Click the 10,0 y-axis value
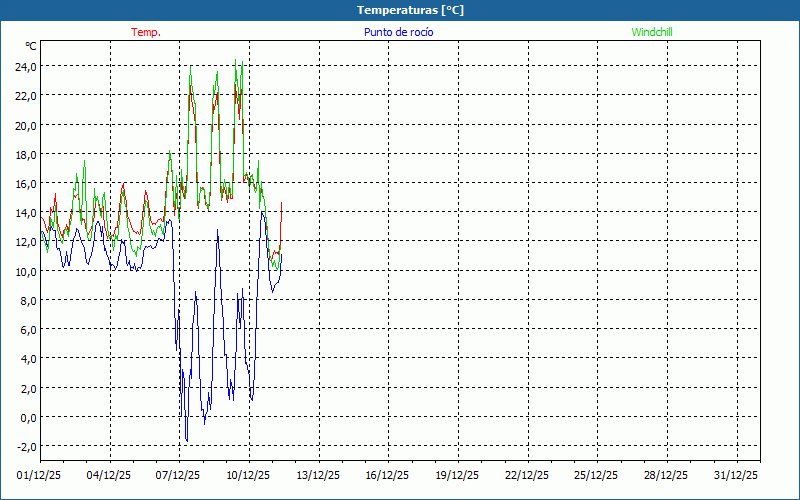Viewport: 800px width, 500px height. pos(26,271)
